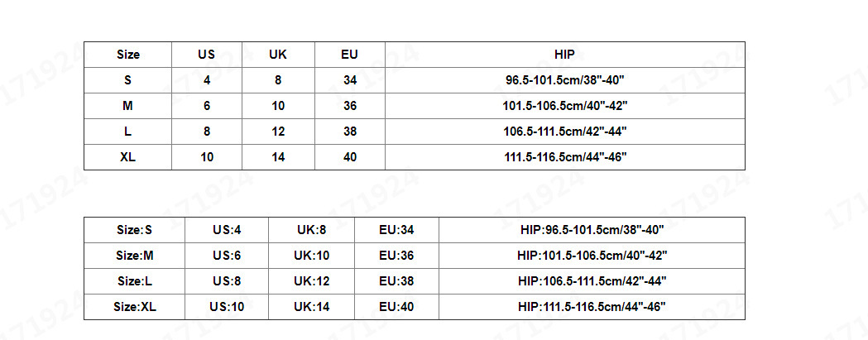Select the "EU" column header cell
The height and width of the screenshot is (340, 868).
click(349, 55)
